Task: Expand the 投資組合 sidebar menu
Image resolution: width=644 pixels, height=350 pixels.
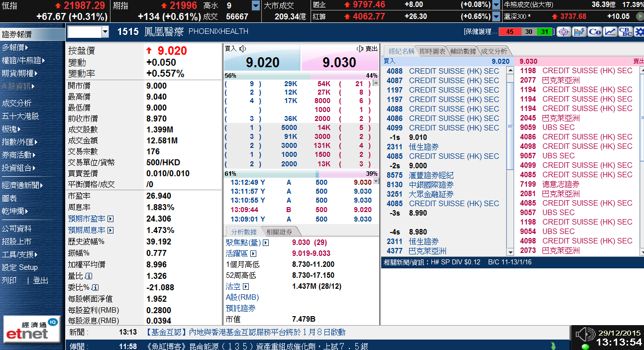Action: (x=18, y=168)
